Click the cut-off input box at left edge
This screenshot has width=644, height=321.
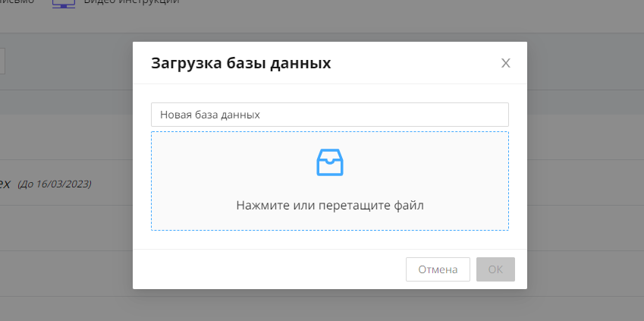[2, 61]
